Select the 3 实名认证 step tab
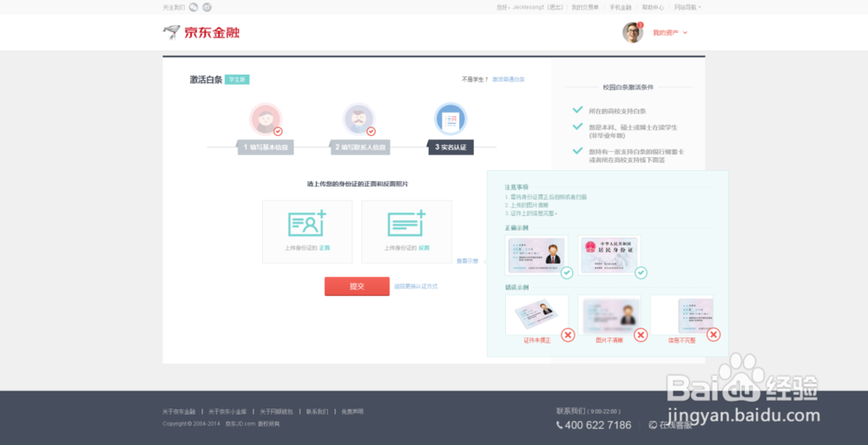Viewport: 868px width, 445px height. pos(450,147)
